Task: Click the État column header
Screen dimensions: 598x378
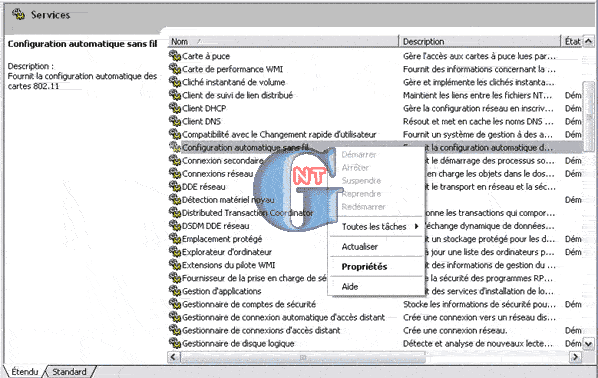Action: tap(572, 41)
